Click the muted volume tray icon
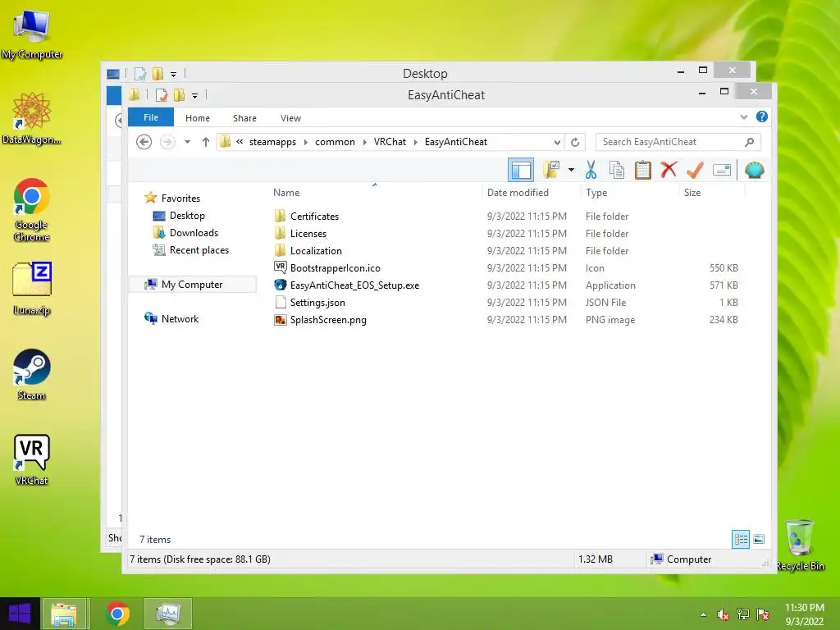This screenshot has width=840, height=630. tap(723, 614)
